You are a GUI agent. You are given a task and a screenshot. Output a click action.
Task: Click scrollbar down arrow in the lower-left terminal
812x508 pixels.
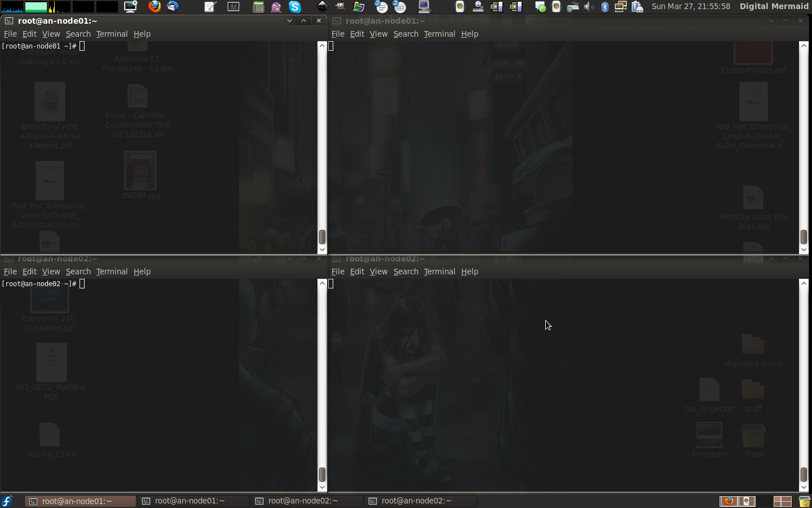[322, 487]
